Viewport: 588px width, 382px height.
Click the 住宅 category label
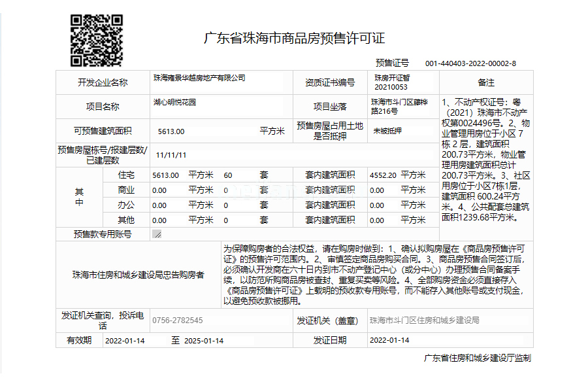point(126,175)
